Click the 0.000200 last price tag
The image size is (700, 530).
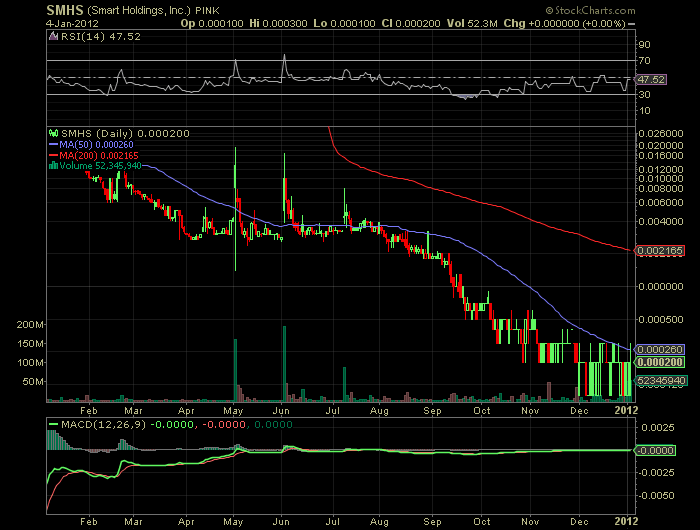(x=660, y=362)
